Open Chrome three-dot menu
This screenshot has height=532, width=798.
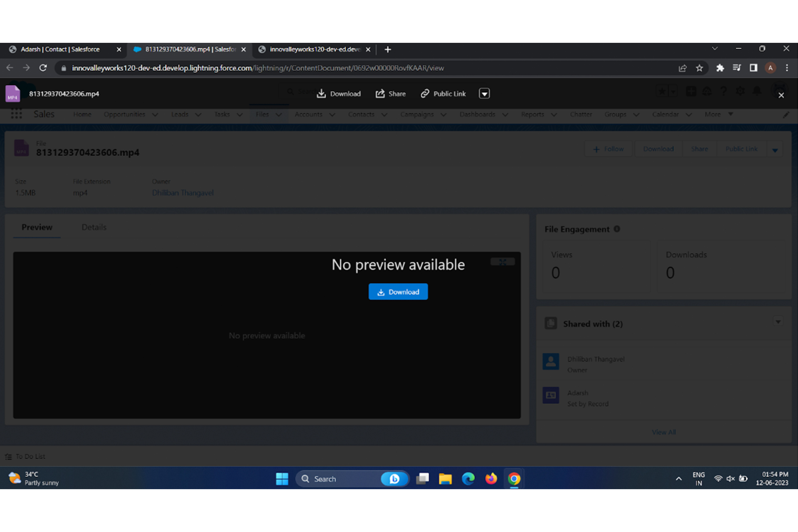(x=787, y=68)
